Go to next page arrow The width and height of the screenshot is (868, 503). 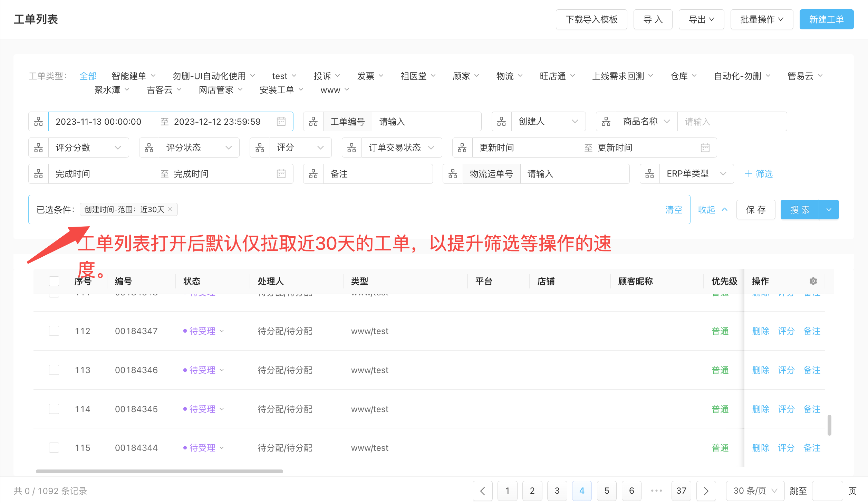[x=706, y=491]
